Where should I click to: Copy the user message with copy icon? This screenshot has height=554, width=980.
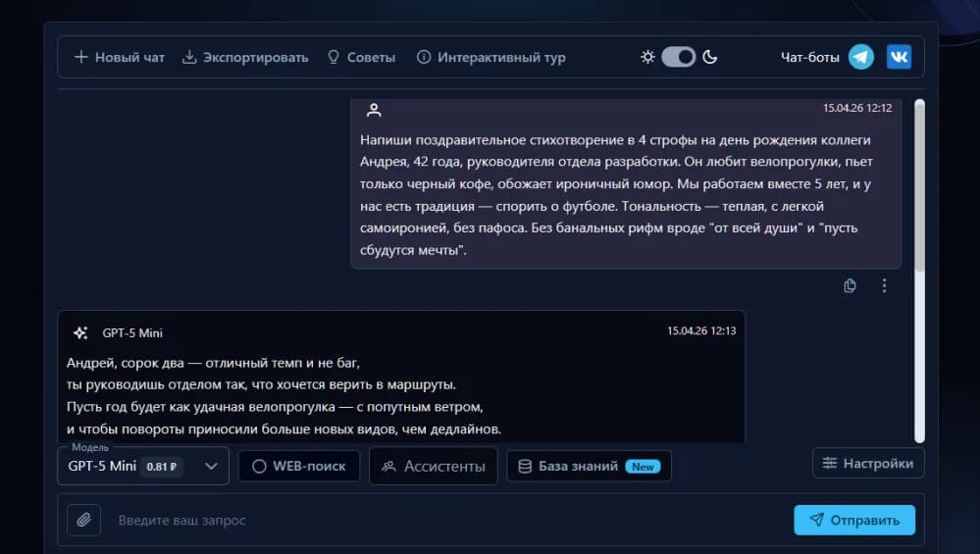[x=851, y=285]
